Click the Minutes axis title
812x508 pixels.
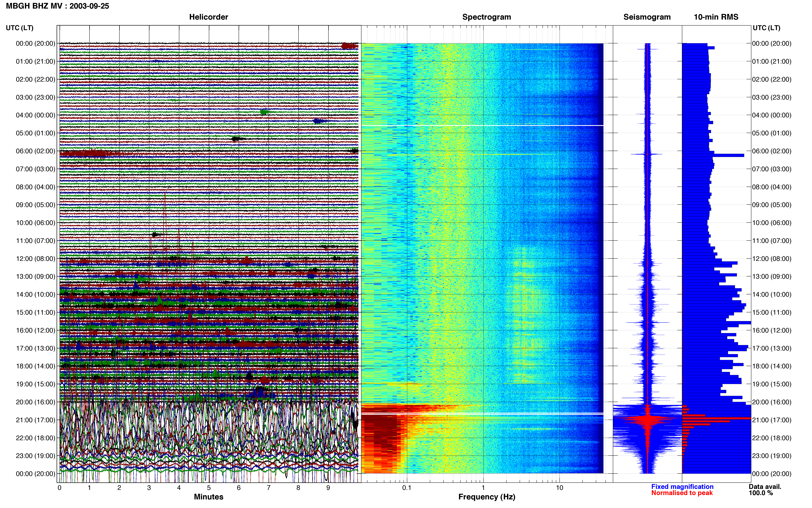click(209, 497)
